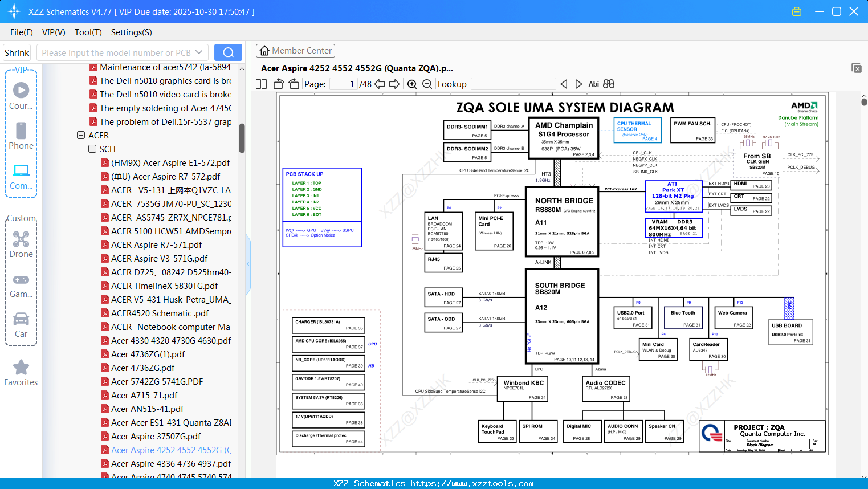Open the Courses category in the VIP sidebar
Image resolution: width=868 pixels, height=489 pixels.
coord(21,96)
